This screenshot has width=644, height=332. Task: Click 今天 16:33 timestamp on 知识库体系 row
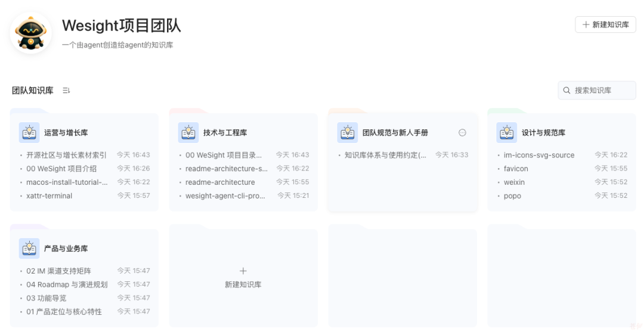tap(452, 155)
